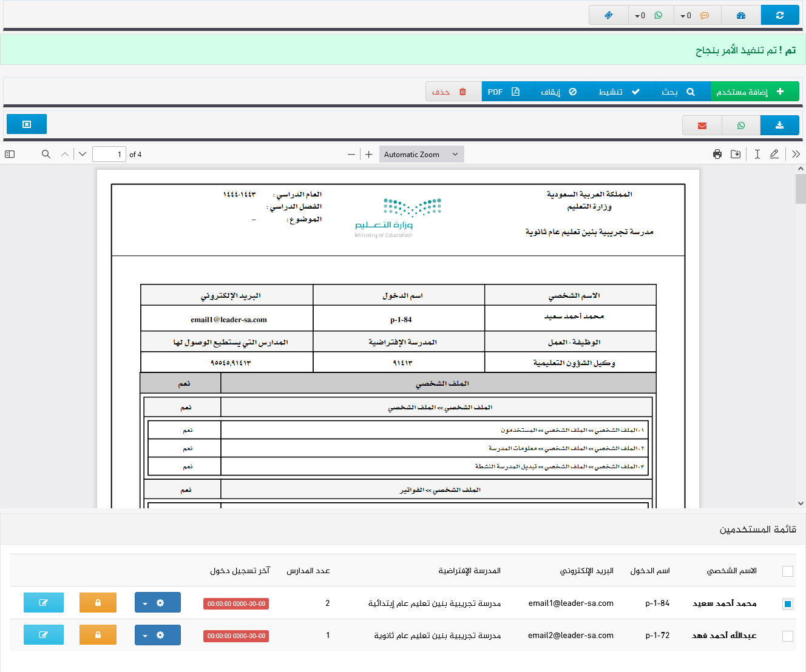Image resolution: width=806 pixels, height=672 pixels.
Task: Click the blue download icon button
Action: tap(779, 125)
